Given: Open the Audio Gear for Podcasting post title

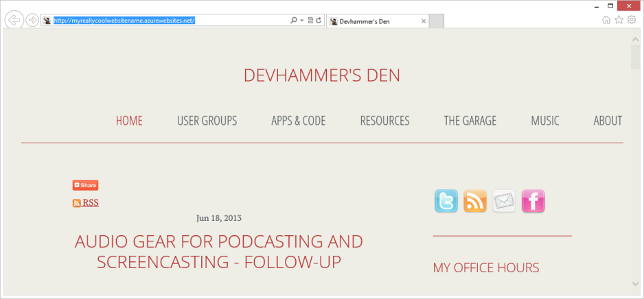Looking at the screenshot, I should click(x=219, y=252).
